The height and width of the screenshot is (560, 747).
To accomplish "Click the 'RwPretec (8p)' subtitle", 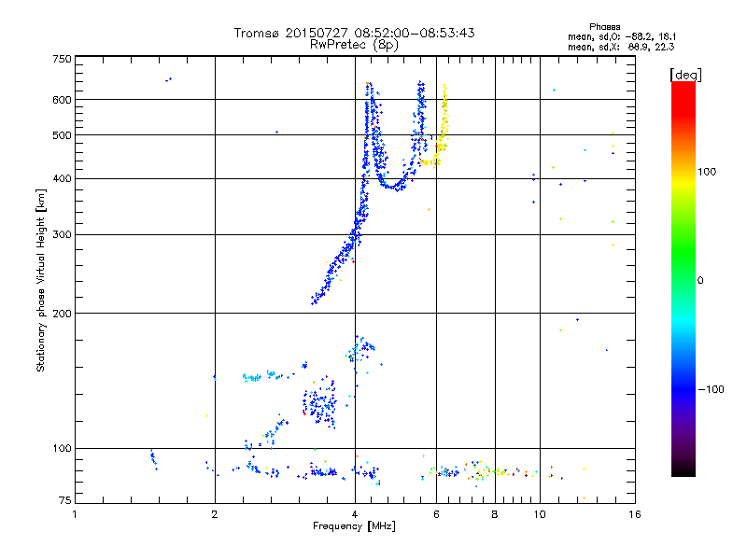I will click(x=354, y=45).
